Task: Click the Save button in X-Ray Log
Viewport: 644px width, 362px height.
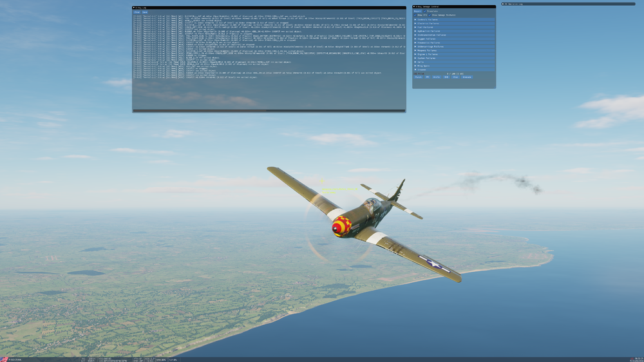Action: (144, 12)
